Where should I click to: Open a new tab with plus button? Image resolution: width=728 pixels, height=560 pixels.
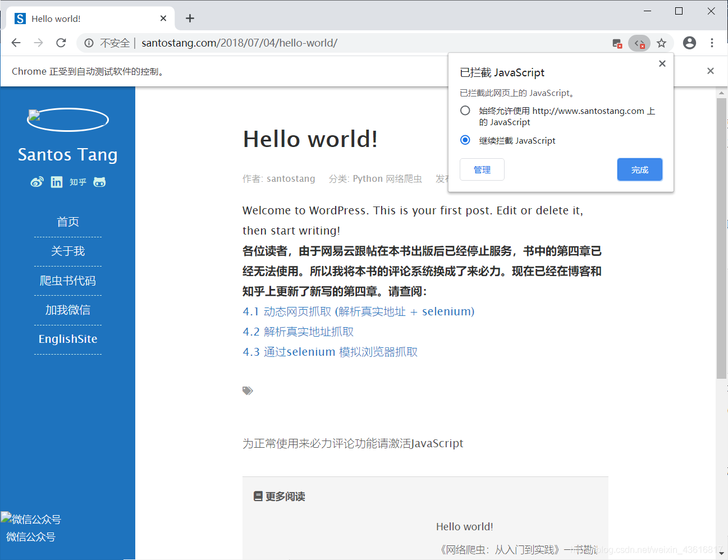pyautogui.click(x=190, y=19)
